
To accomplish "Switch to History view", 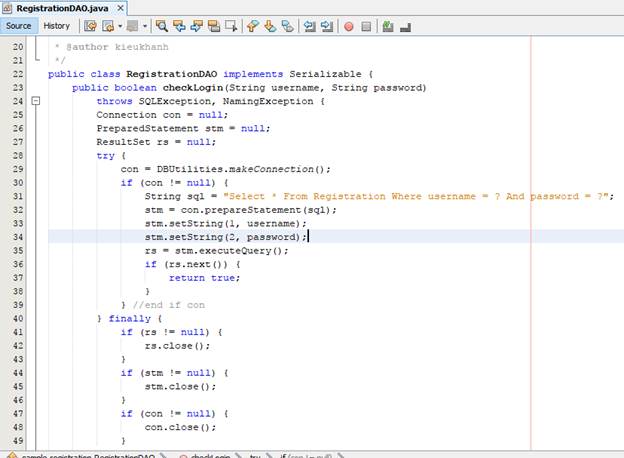I will tap(57, 26).
